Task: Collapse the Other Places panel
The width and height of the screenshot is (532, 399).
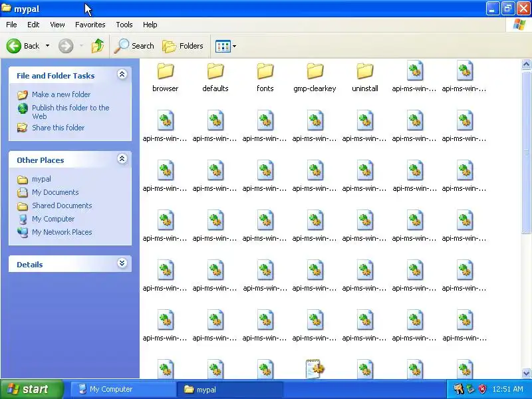Action: click(x=122, y=159)
